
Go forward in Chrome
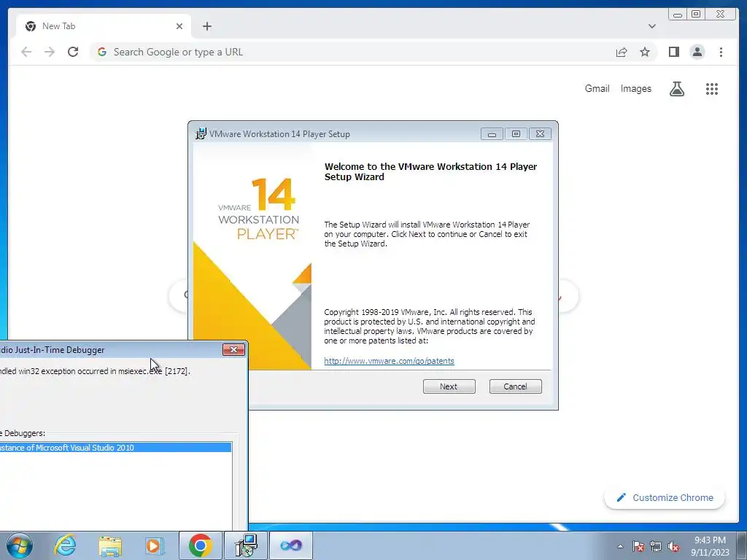tap(50, 52)
